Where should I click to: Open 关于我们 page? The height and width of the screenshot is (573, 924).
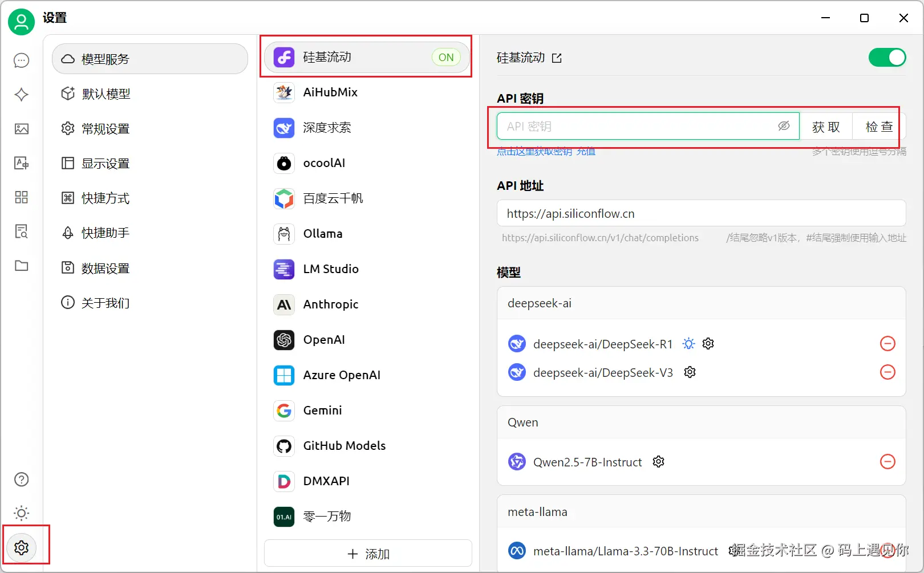150,303
